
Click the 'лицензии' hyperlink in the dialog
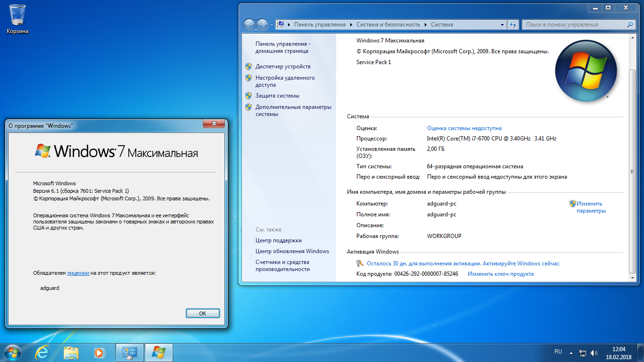tap(78, 273)
